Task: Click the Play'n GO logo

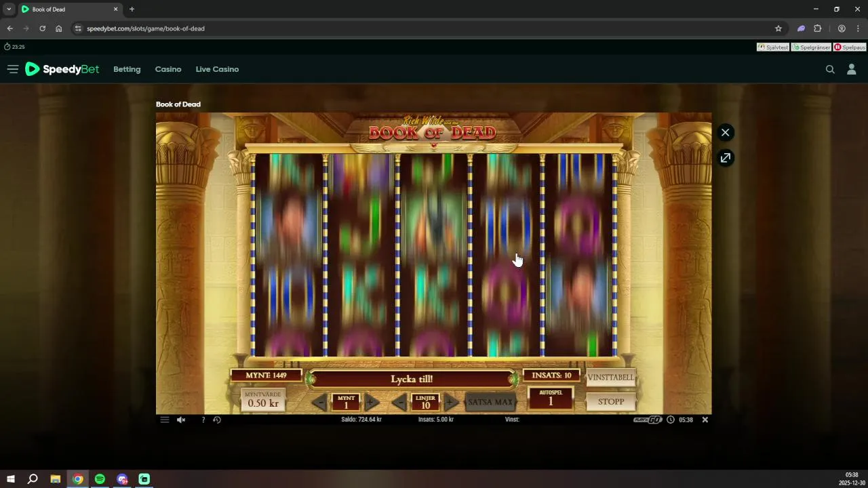Action: pos(647,420)
